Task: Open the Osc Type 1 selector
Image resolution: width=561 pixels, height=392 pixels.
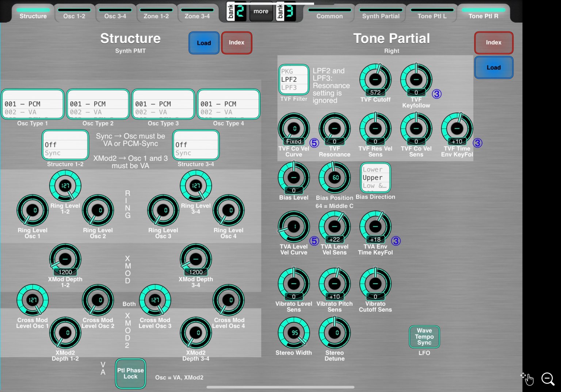Action: click(x=33, y=104)
